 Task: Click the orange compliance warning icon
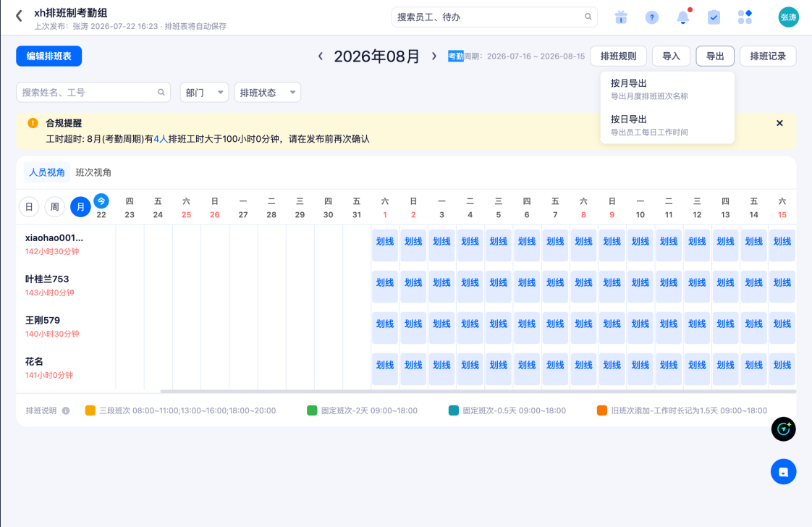click(x=33, y=123)
